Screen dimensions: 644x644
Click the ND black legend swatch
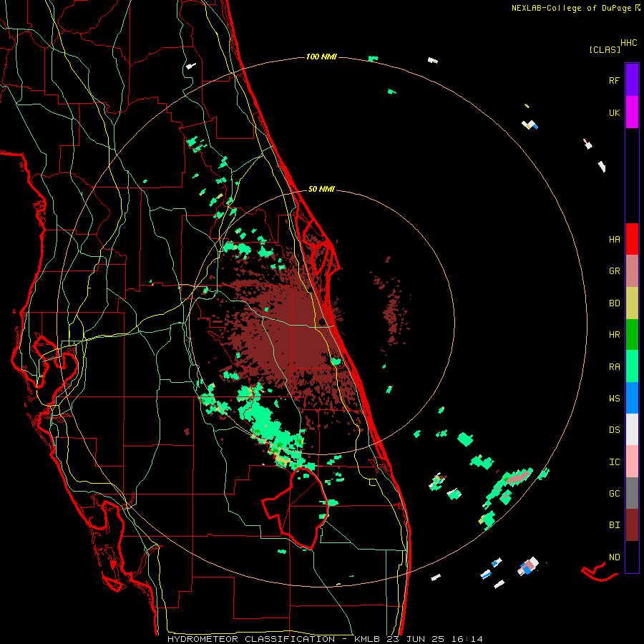[632, 557]
